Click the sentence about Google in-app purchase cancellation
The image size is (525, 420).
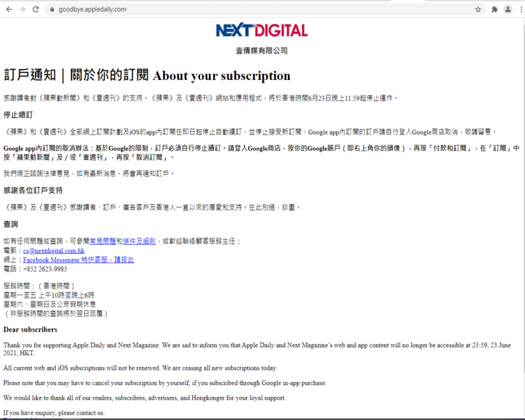(165, 383)
